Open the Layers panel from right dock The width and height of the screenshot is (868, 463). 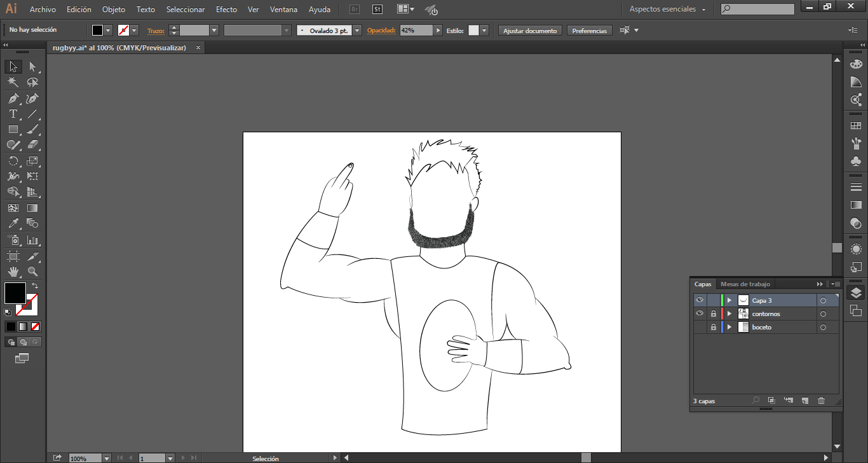tap(856, 293)
